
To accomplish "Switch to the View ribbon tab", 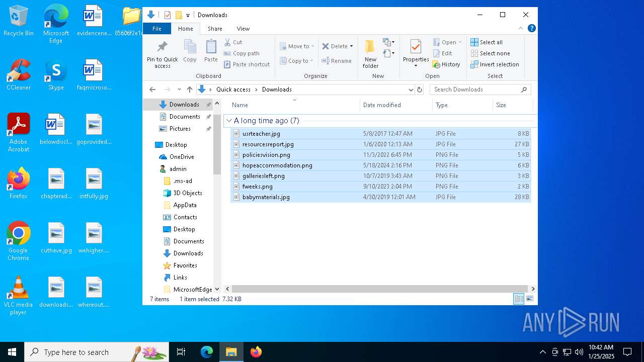I will (x=243, y=29).
